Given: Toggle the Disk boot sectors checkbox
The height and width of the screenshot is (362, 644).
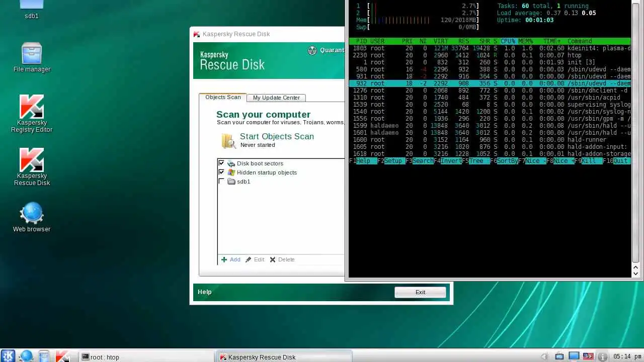Looking at the screenshot, I should click(x=221, y=163).
